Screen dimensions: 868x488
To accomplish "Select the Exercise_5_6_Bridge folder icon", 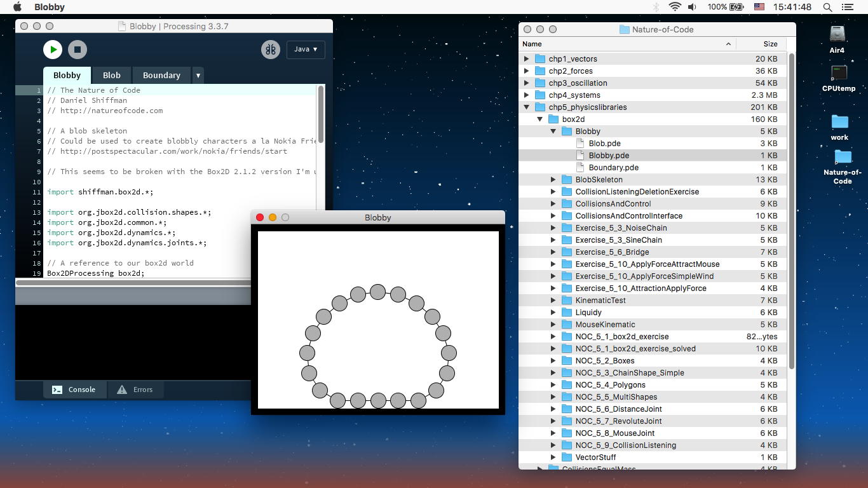I will [x=567, y=252].
